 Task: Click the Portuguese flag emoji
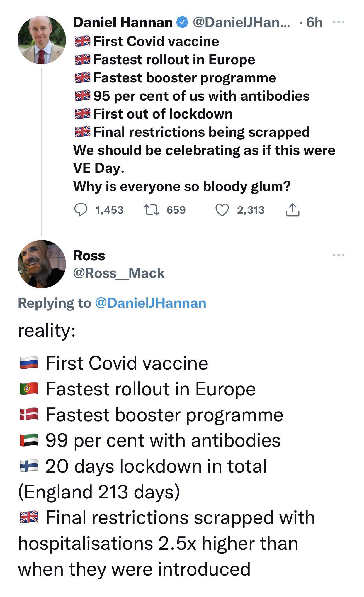coord(29,389)
